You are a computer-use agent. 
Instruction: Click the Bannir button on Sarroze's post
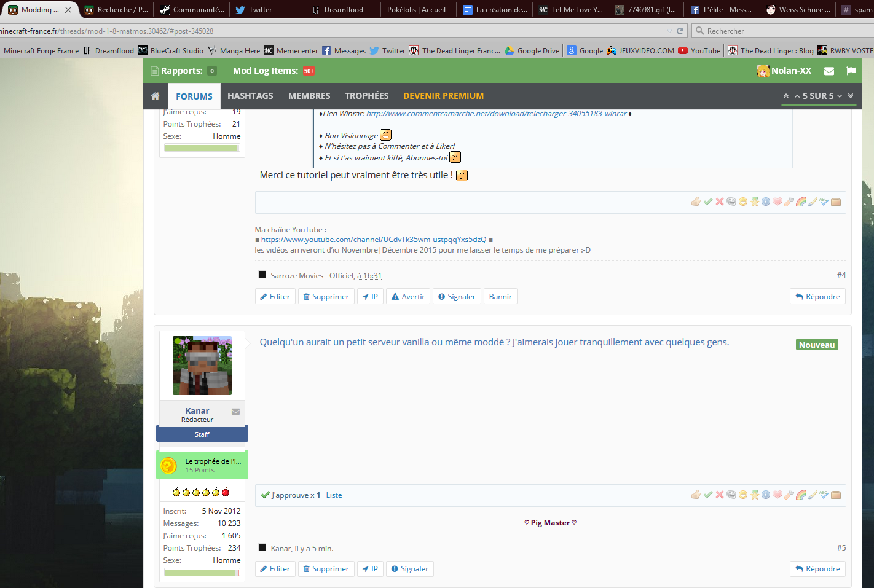pyautogui.click(x=500, y=297)
